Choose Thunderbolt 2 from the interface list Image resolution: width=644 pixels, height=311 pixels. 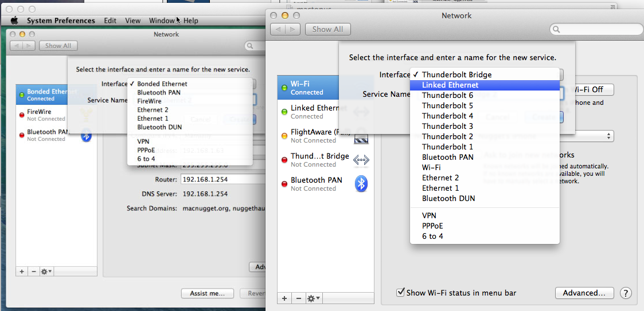(485, 136)
